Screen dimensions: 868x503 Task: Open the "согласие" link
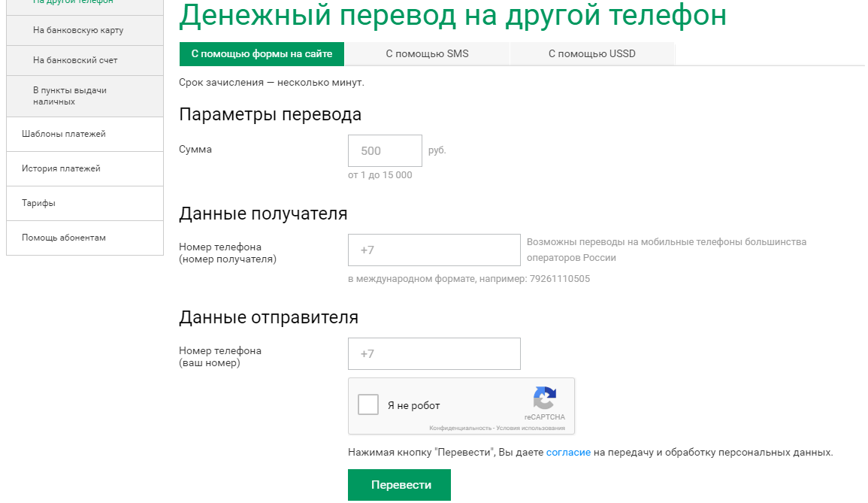[568, 452]
